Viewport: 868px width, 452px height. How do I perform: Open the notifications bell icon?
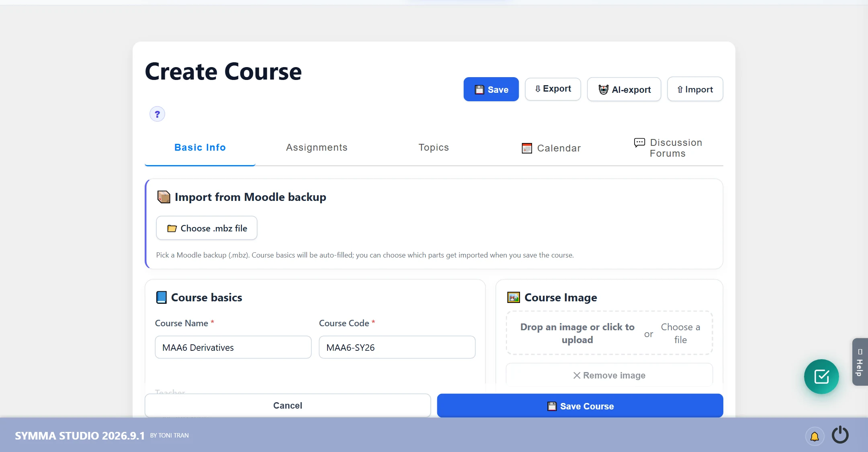815,436
